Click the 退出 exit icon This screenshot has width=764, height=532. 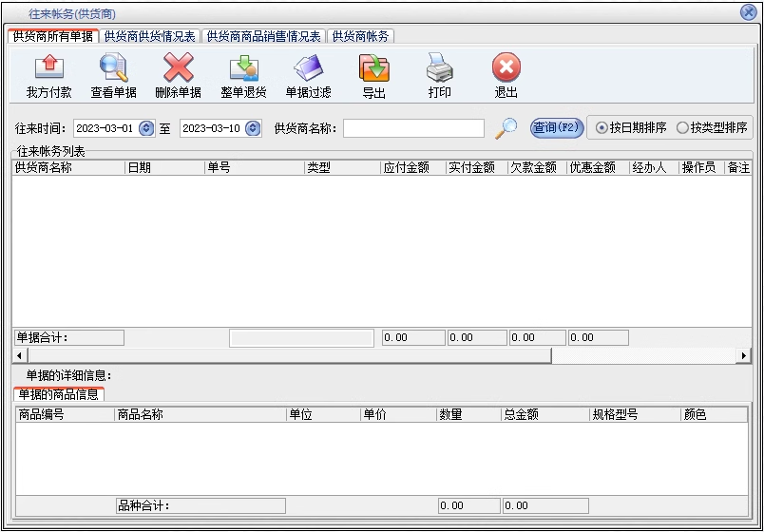[x=506, y=67]
